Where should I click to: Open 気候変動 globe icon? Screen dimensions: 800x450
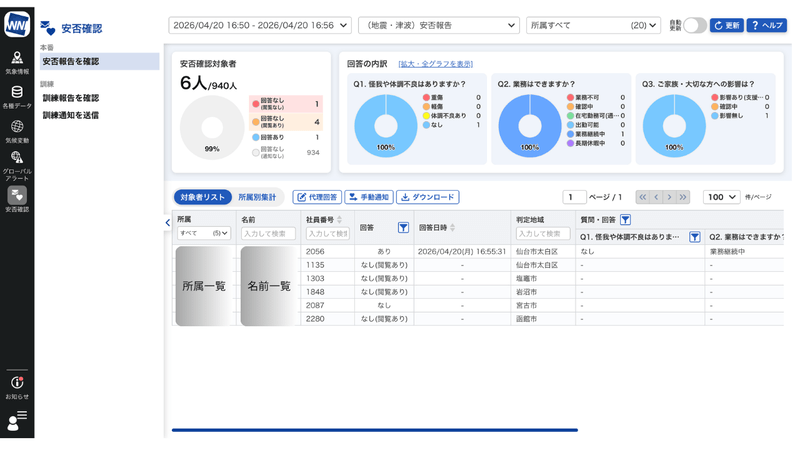(17, 131)
